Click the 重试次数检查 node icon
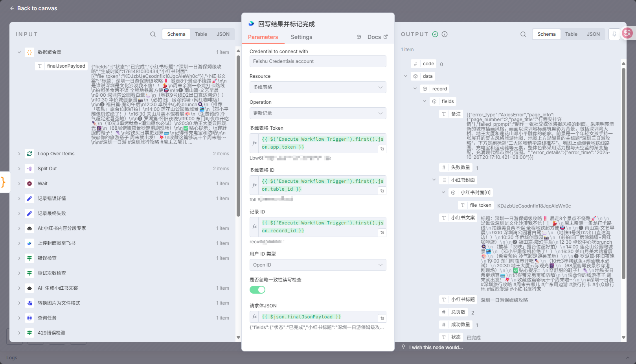This screenshot has height=364, width=636. tap(29, 273)
